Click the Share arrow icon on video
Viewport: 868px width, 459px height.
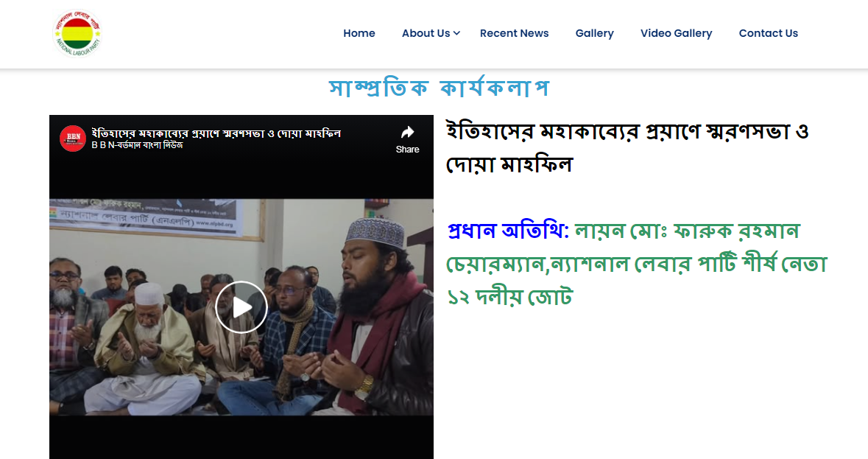[x=407, y=133]
